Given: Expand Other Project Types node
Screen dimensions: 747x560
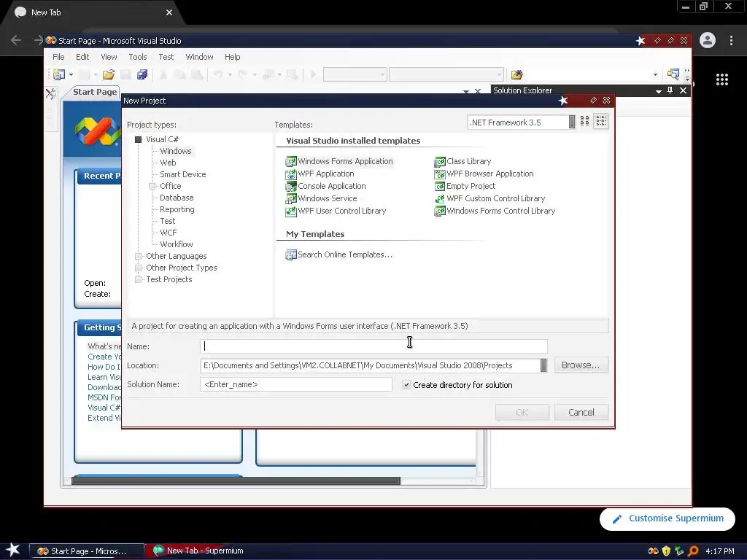Looking at the screenshot, I should [138, 268].
